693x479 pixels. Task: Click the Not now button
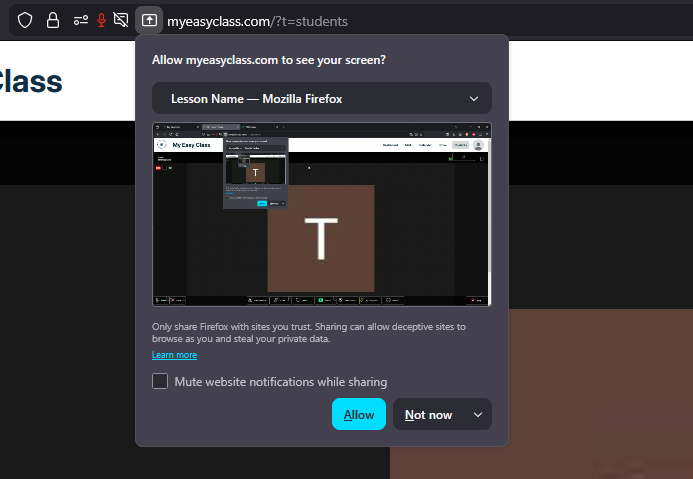428,415
